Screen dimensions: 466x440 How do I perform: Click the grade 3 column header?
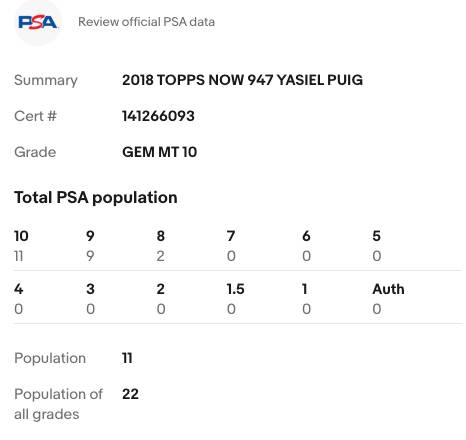[90, 289]
